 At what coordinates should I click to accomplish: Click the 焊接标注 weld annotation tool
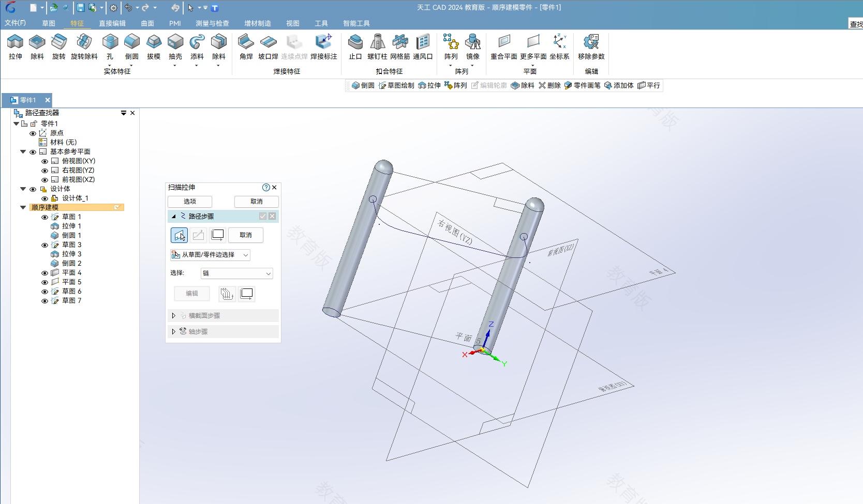(x=324, y=47)
